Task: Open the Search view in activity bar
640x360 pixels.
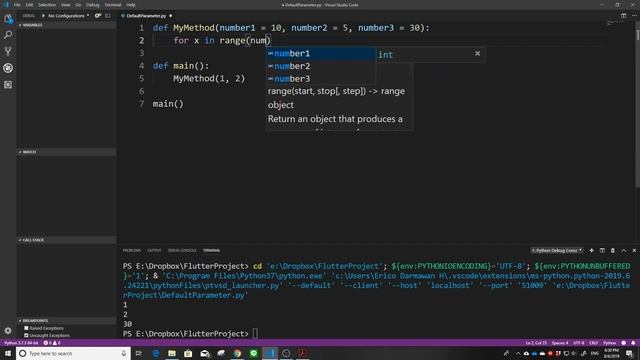Action: tap(8, 35)
